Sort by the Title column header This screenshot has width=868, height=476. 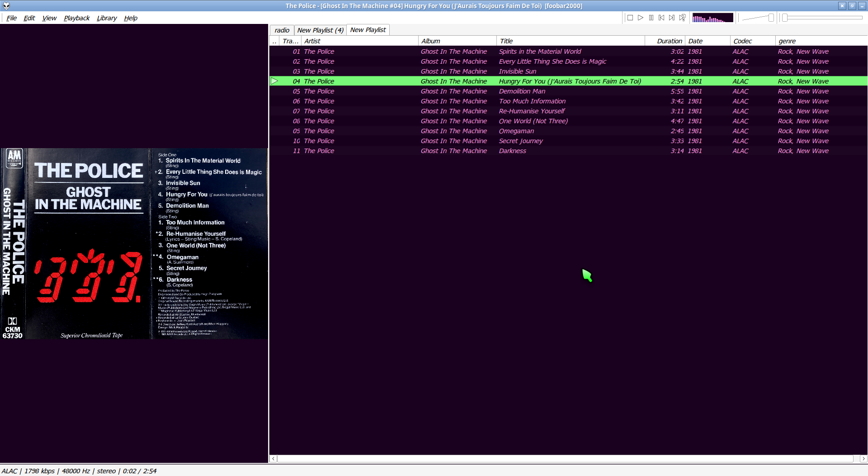tap(571, 41)
